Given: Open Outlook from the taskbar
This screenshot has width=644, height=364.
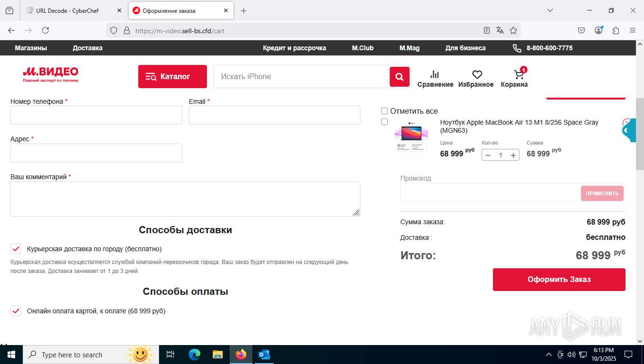Looking at the screenshot, I should click(264, 355).
